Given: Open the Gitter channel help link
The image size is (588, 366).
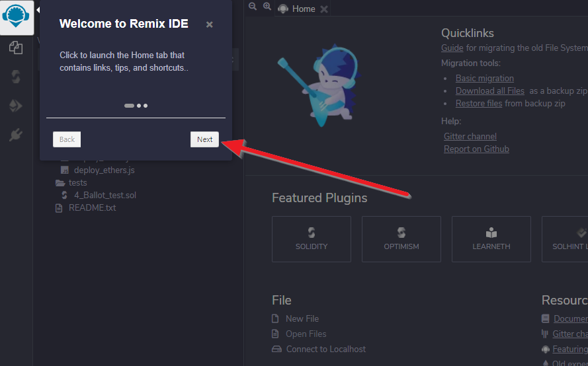Looking at the screenshot, I should pos(470,136).
